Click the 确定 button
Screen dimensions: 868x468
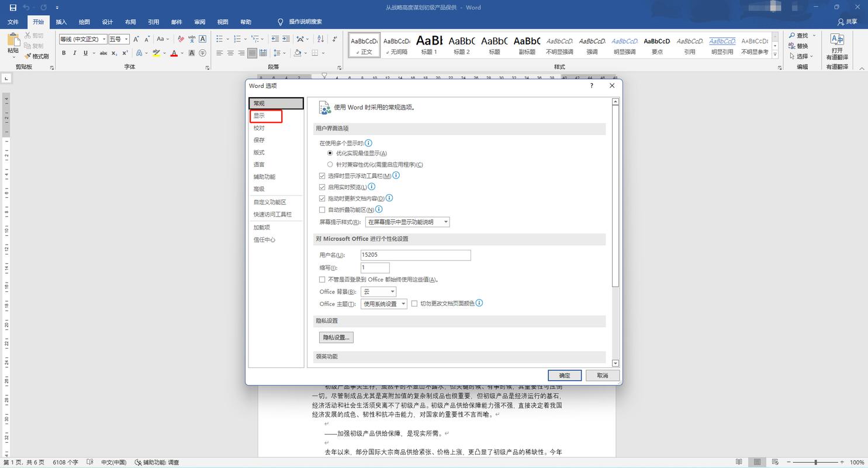click(x=565, y=376)
